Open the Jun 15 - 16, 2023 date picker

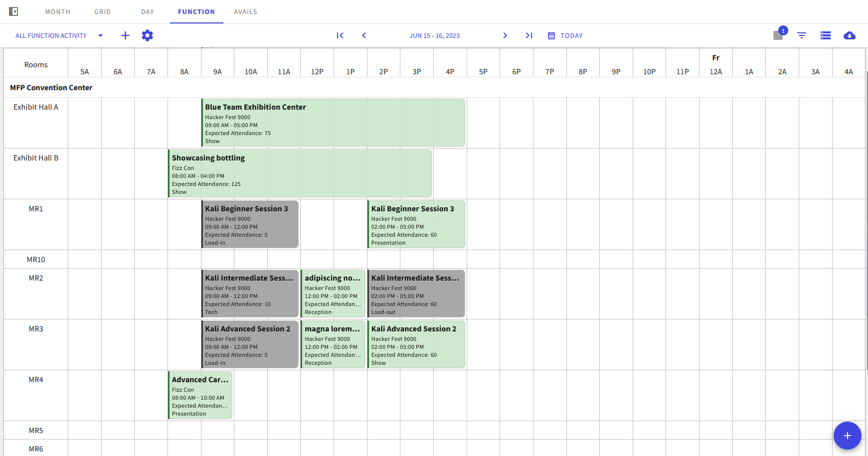click(x=434, y=35)
